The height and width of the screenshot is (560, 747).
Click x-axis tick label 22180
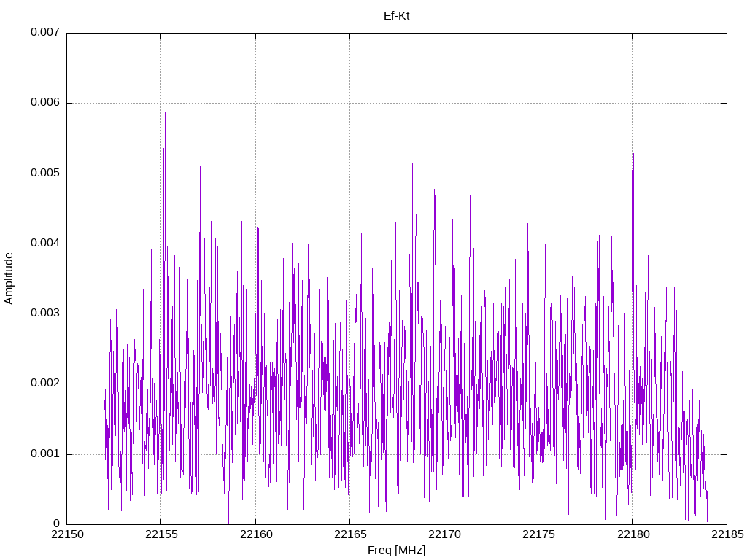tap(633, 534)
